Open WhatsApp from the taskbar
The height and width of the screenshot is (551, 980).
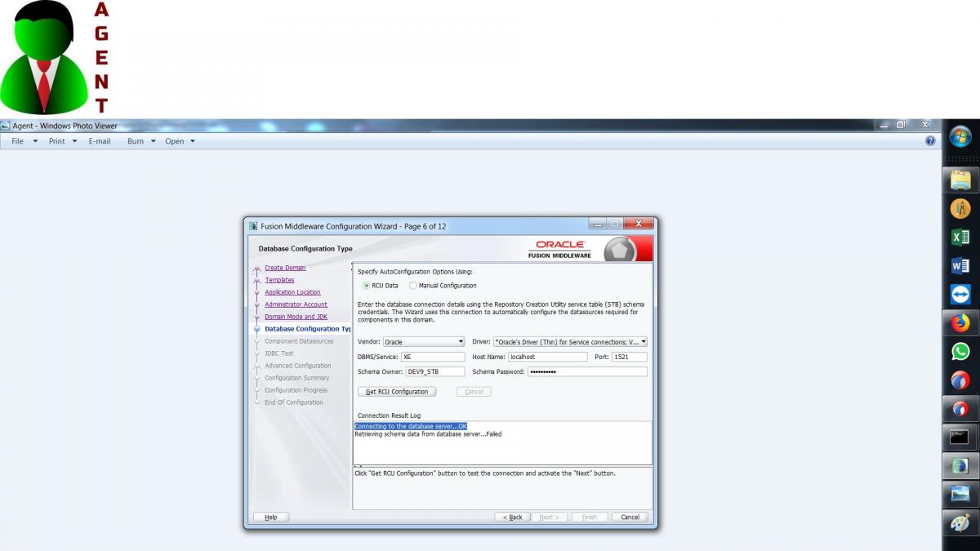coord(960,352)
